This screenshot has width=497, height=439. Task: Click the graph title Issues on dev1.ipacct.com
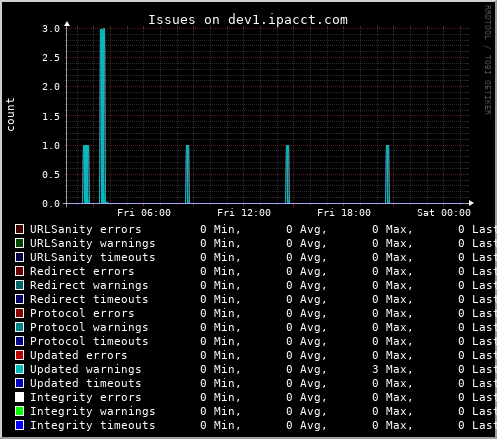[x=248, y=20]
